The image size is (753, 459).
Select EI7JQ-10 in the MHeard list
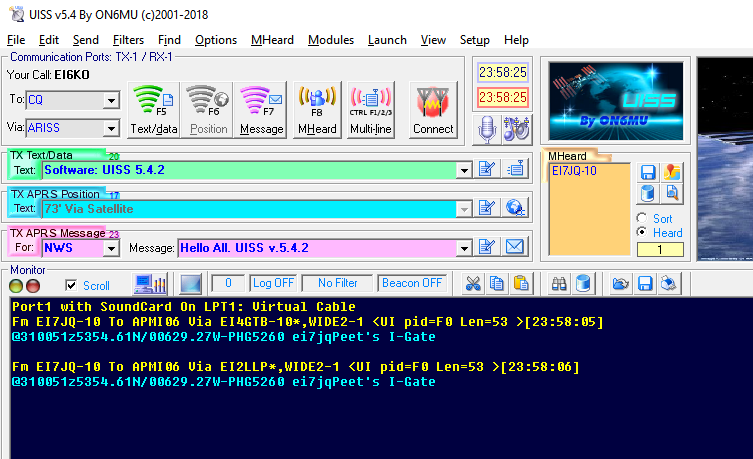pos(574,171)
